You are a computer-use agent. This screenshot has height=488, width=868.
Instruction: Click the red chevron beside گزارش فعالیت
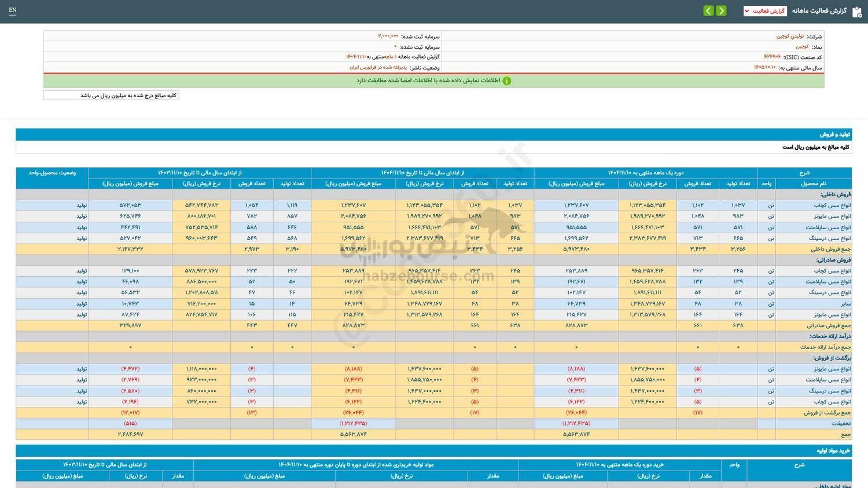748,10
